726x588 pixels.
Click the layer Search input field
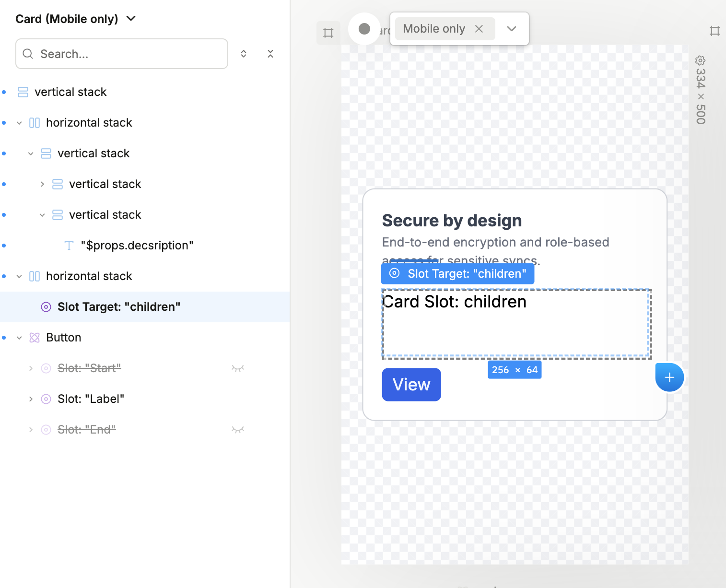tap(129, 54)
